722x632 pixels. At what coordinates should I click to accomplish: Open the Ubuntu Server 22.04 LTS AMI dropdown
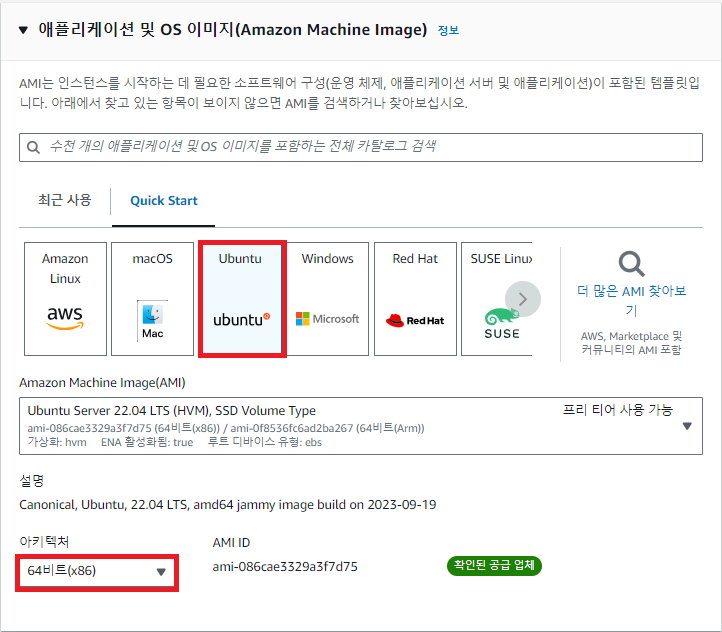tap(361, 426)
